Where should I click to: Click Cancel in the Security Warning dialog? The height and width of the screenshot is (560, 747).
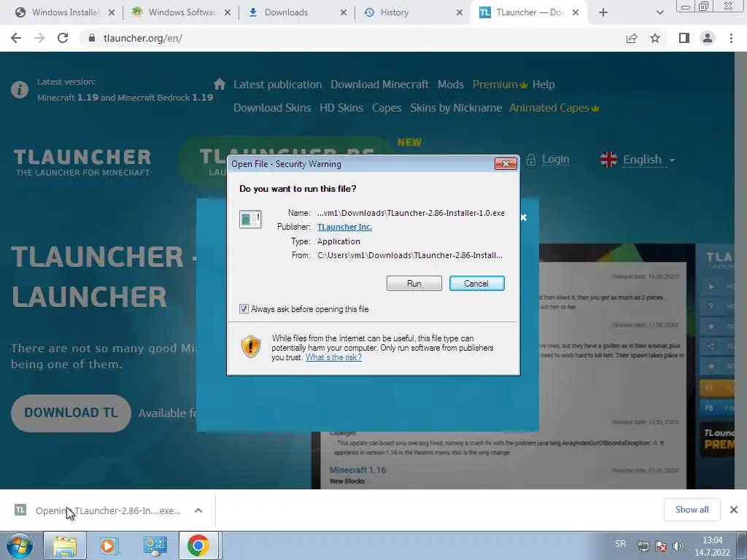pos(476,284)
